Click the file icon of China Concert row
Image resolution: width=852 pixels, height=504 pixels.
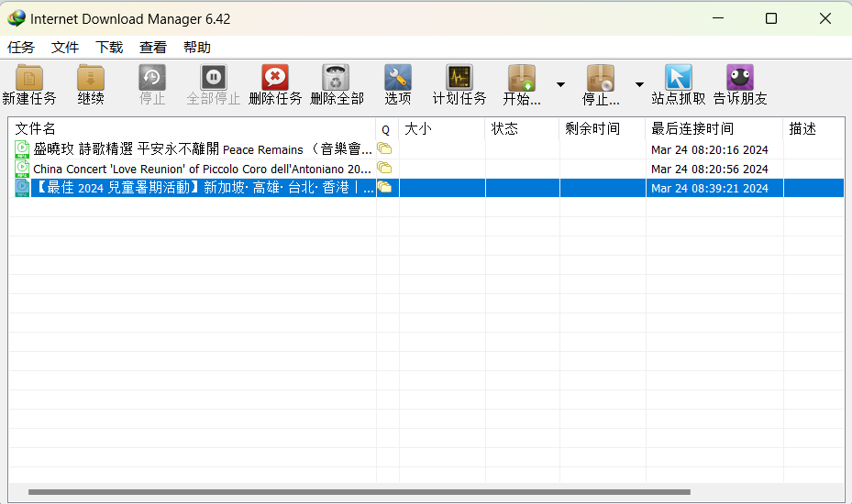click(x=22, y=169)
